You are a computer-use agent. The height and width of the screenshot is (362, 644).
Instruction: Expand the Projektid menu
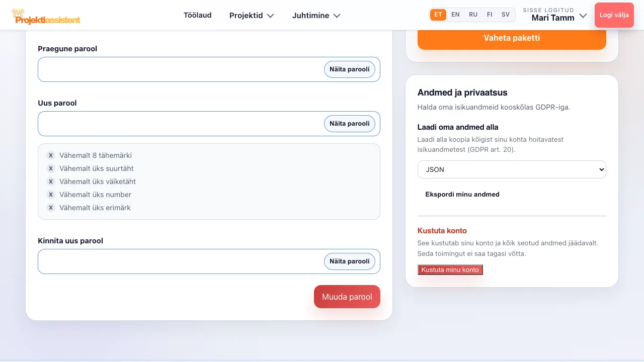(x=252, y=16)
